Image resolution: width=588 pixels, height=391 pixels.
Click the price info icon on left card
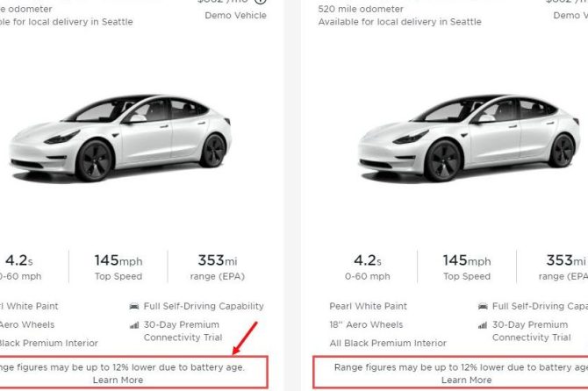(x=260, y=2)
